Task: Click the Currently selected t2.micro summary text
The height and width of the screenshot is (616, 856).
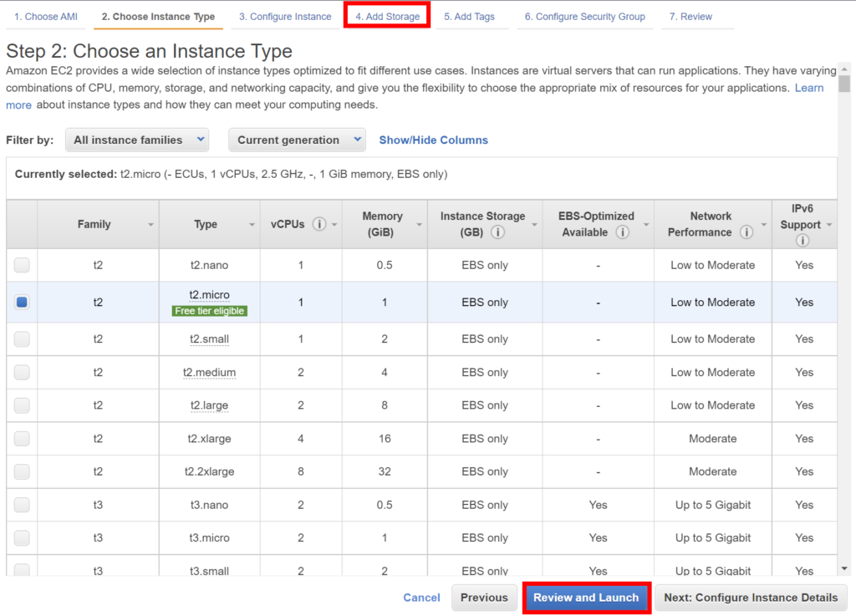Action: 231,174
